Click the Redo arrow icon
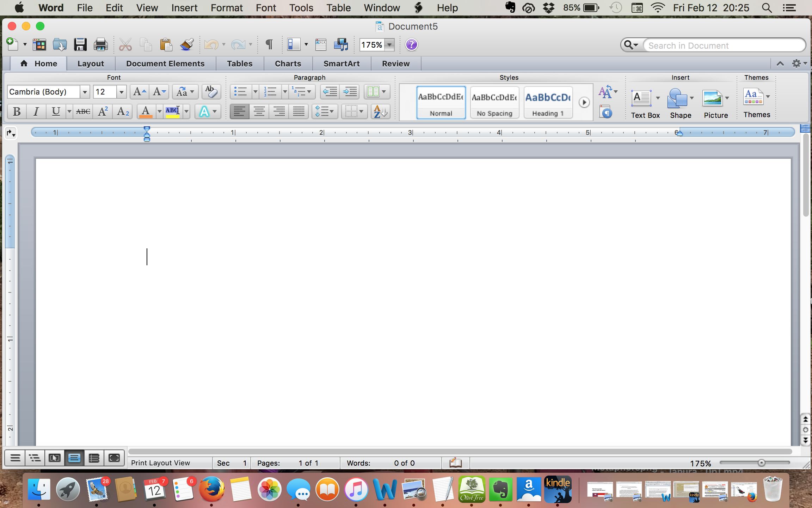The width and height of the screenshot is (812, 508). (x=238, y=45)
